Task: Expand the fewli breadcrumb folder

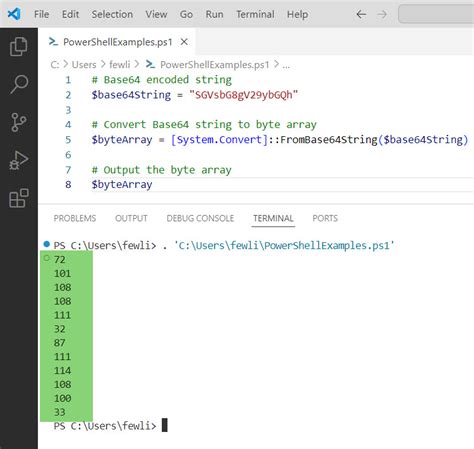Action: (x=120, y=65)
